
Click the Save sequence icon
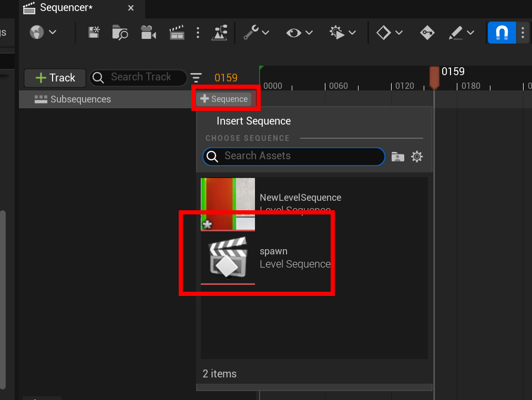[x=94, y=33]
